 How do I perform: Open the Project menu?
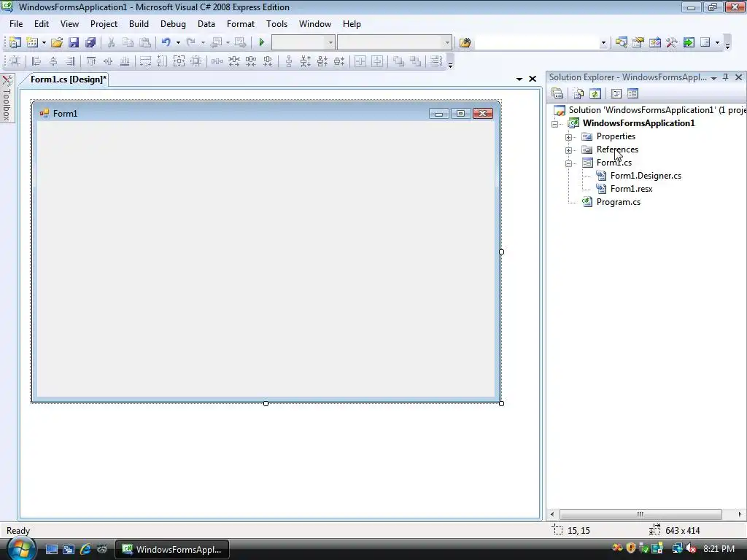(x=104, y=24)
